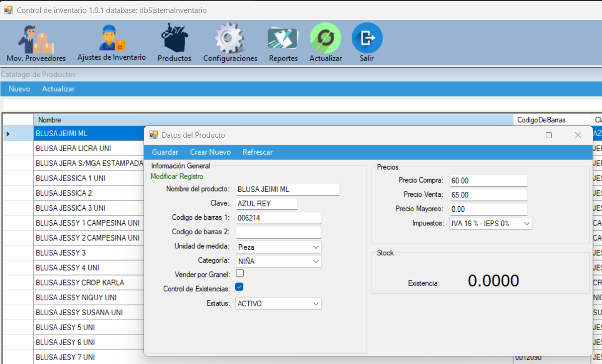Open the Impuestos IVA 16% dropdown
The height and width of the screenshot is (364, 602).
527,224
